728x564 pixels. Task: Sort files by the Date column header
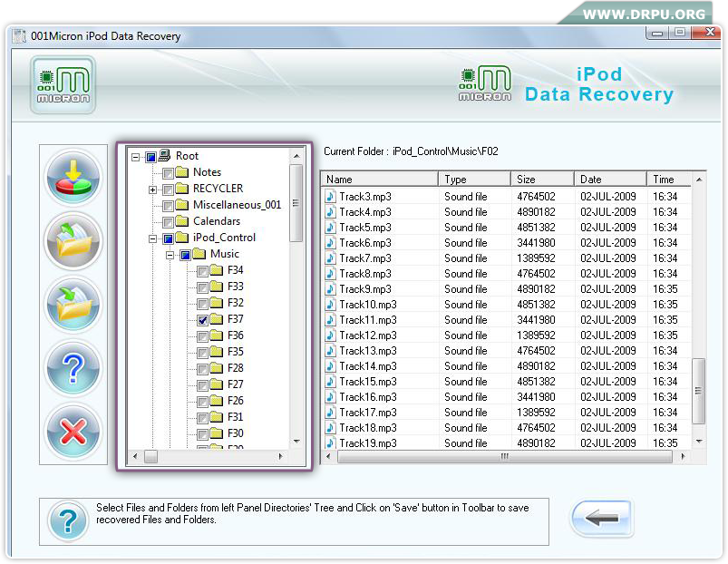point(610,180)
